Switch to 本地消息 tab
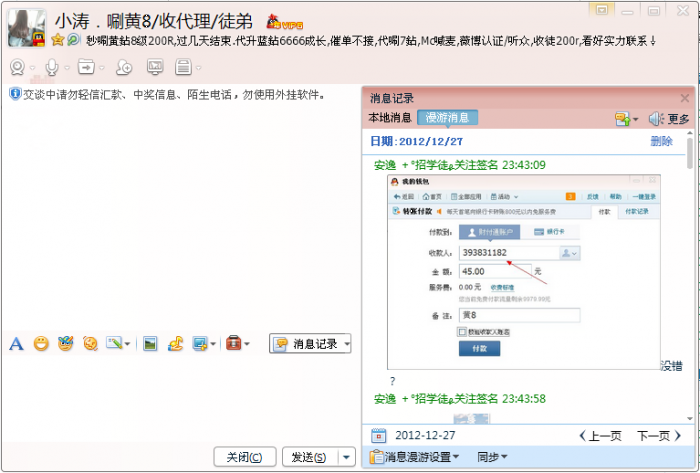Screen dimensions: 700x473 click(x=390, y=118)
